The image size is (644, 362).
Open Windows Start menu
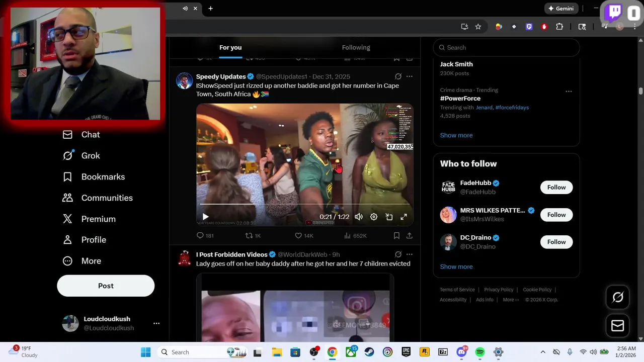(145, 352)
